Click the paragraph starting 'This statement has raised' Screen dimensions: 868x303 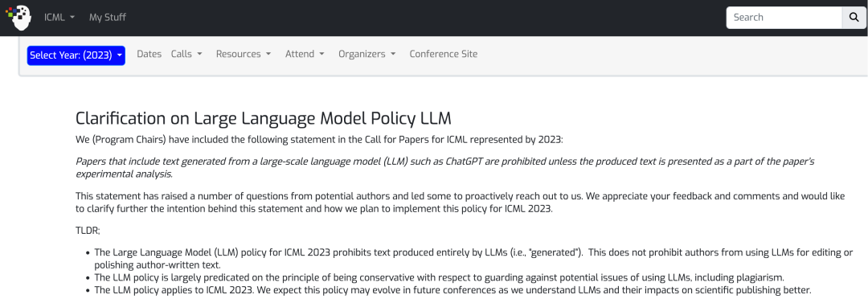pos(464,203)
